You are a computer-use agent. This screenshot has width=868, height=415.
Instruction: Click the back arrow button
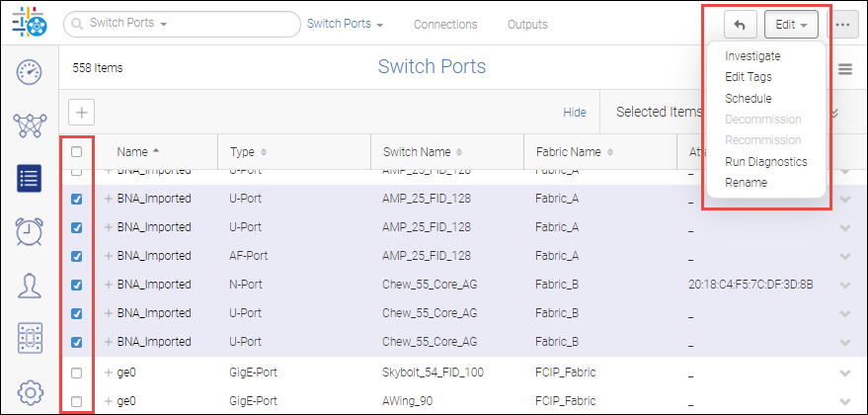(741, 25)
